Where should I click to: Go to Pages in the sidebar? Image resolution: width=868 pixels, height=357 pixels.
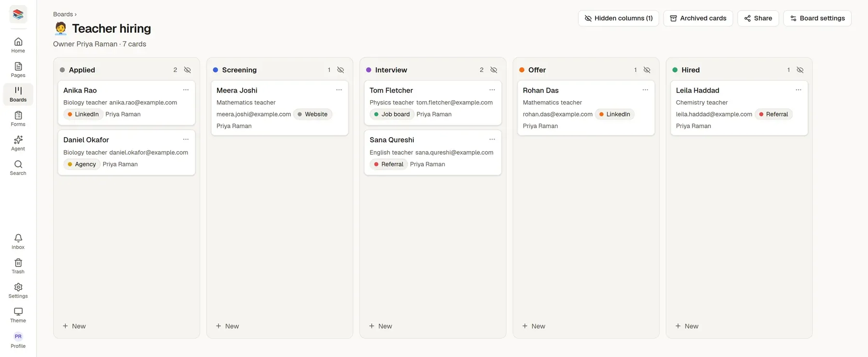click(18, 70)
